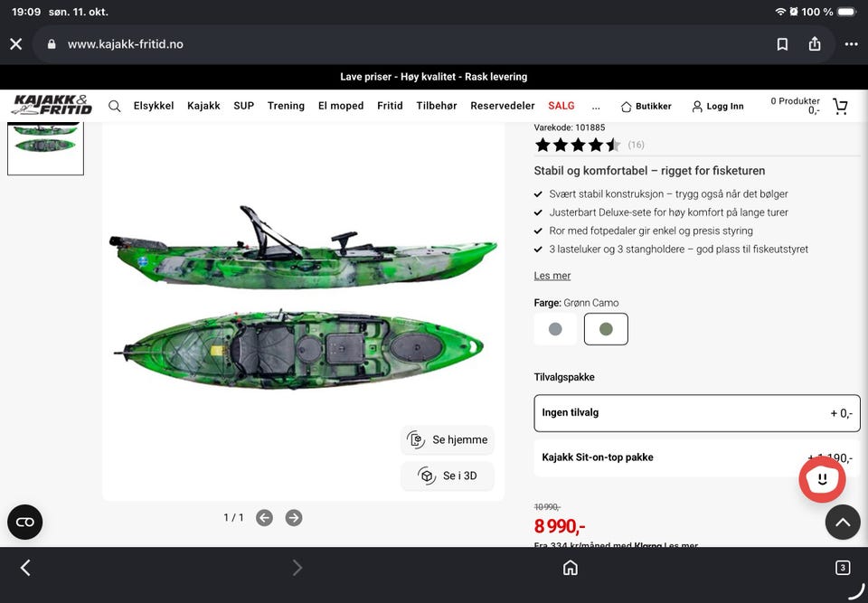Open the Elsykkel menu
The width and height of the screenshot is (868, 603).
pyautogui.click(x=154, y=106)
